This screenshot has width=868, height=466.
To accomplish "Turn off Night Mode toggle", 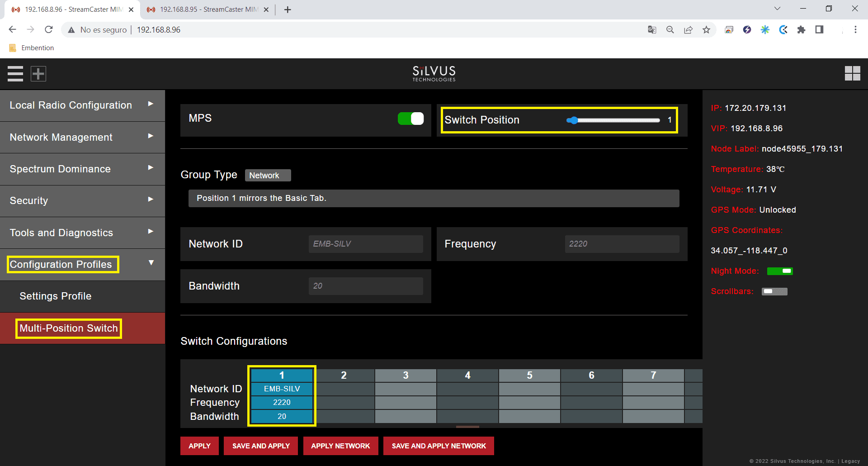I will coord(780,271).
